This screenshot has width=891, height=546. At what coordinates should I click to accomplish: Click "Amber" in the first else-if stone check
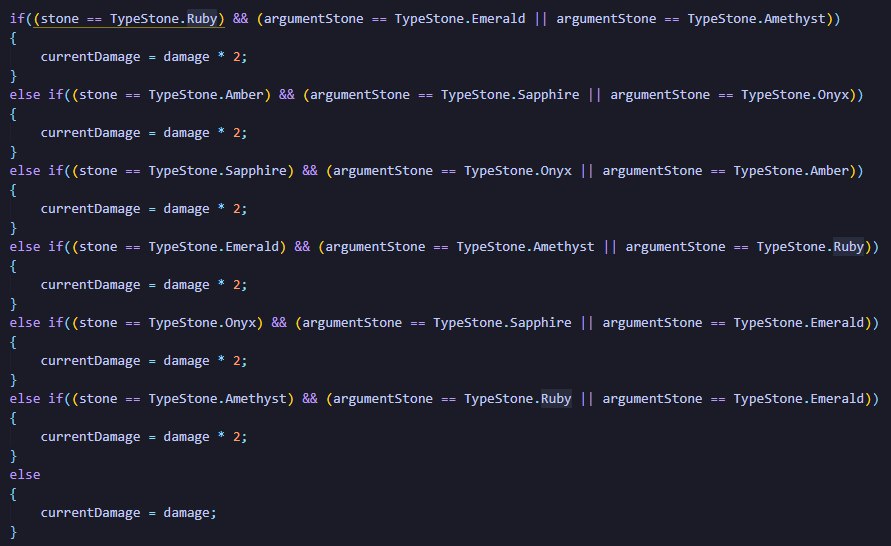(x=244, y=95)
